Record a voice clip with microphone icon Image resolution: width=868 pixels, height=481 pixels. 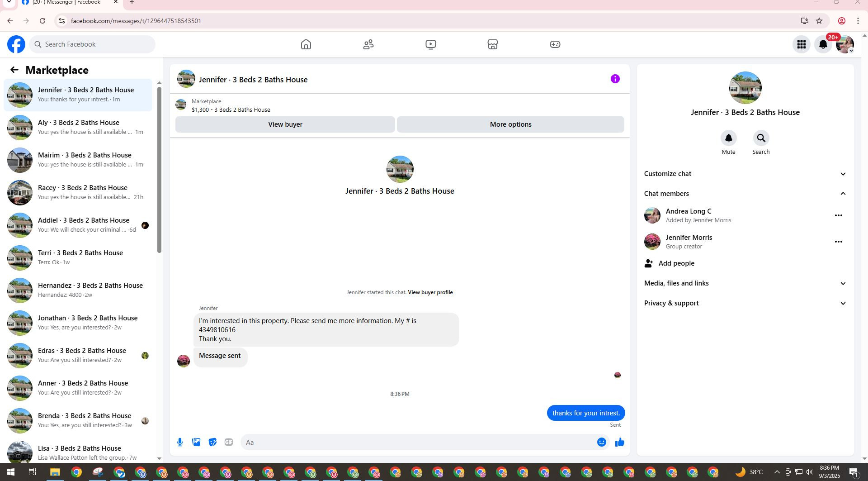[x=180, y=443]
